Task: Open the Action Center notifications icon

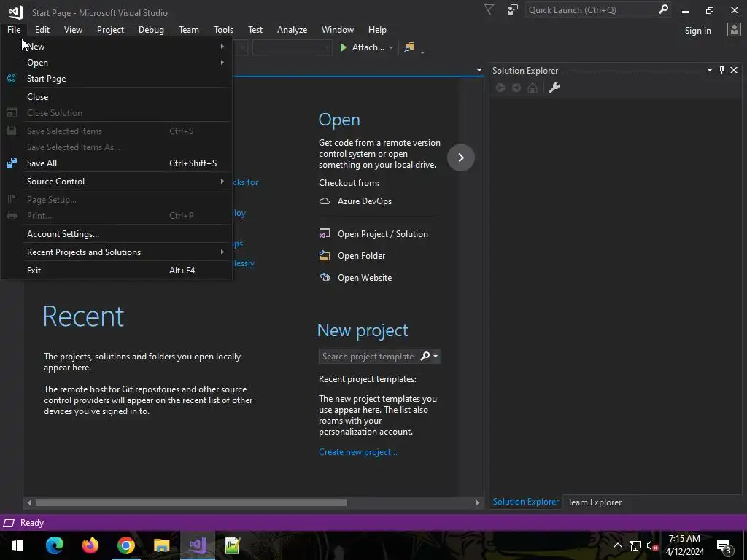Action: coord(724,546)
